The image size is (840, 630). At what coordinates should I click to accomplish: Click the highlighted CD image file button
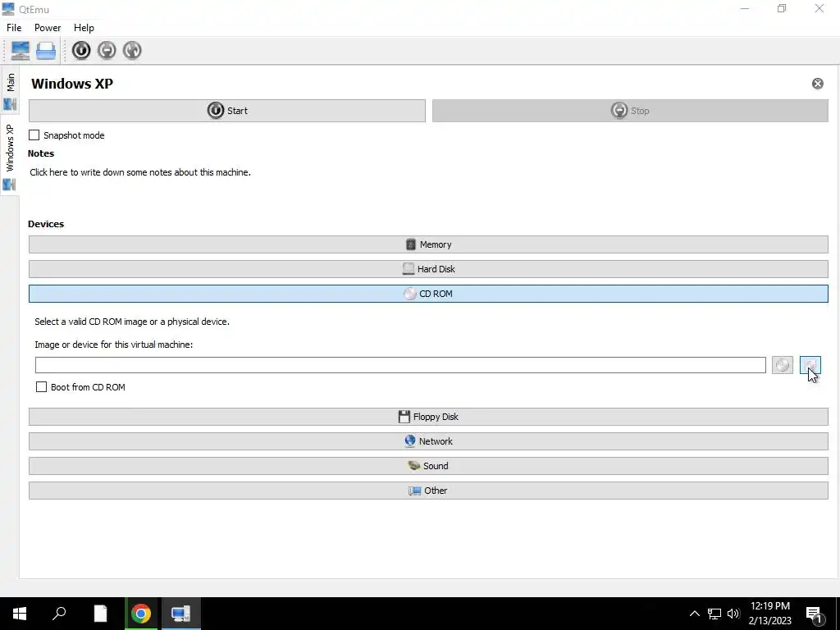[x=810, y=365]
